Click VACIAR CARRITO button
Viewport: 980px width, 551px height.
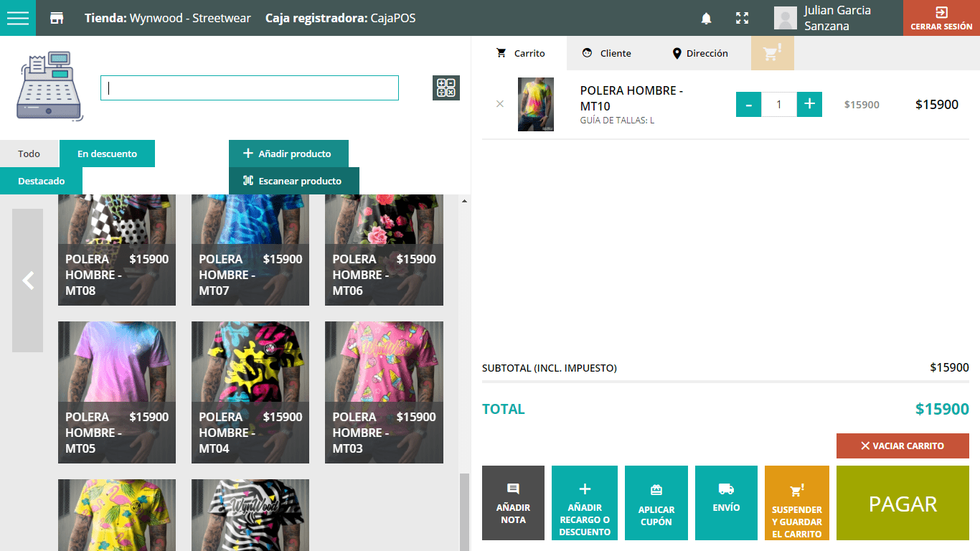(x=903, y=446)
